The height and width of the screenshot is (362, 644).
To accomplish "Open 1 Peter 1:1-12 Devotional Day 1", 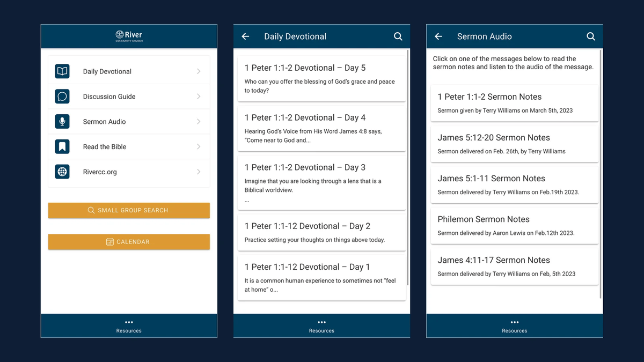I will [321, 277].
